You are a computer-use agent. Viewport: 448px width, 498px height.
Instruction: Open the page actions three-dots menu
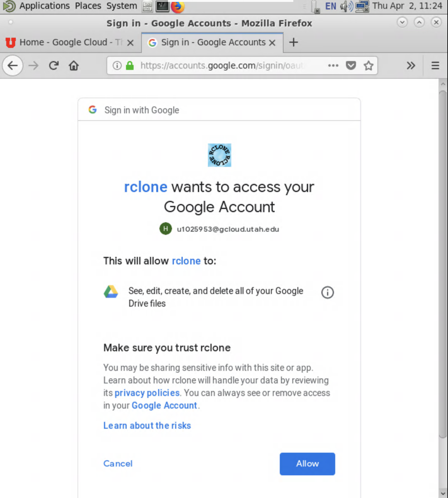coord(333,65)
